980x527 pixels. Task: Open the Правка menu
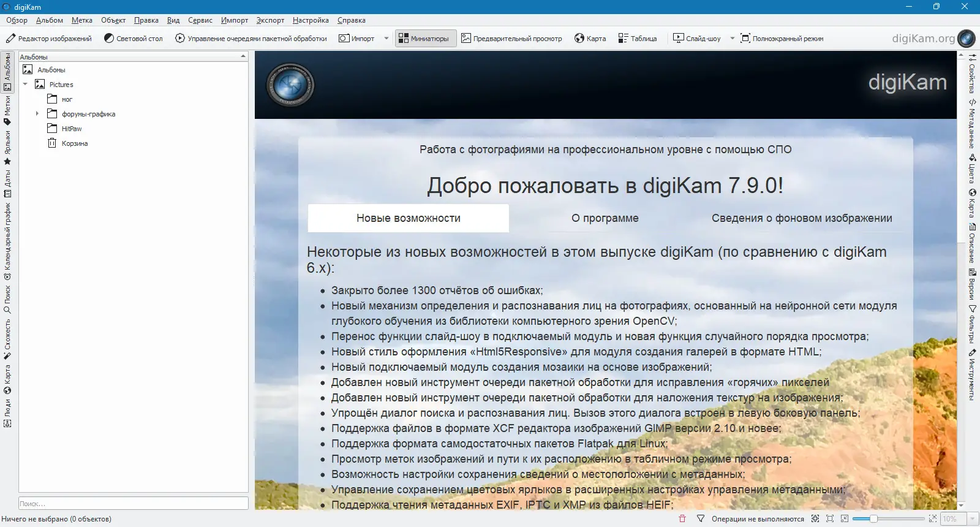(x=146, y=20)
